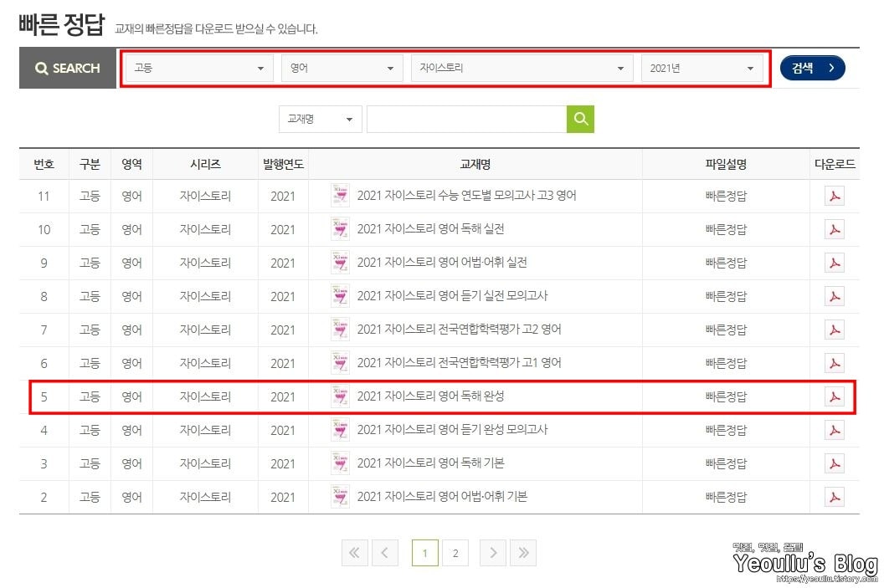Open the 고등 school level dropdown
The width and height of the screenshot is (884, 588).
pos(199,68)
